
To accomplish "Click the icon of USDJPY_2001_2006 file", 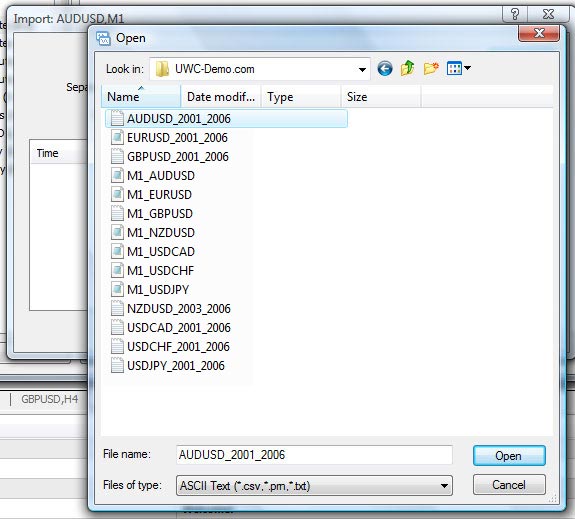I will point(117,366).
